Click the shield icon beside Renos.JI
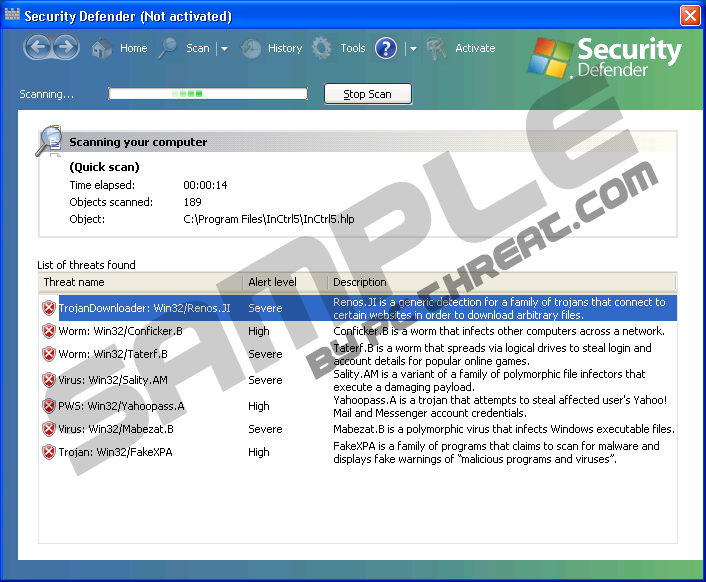 (49, 308)
